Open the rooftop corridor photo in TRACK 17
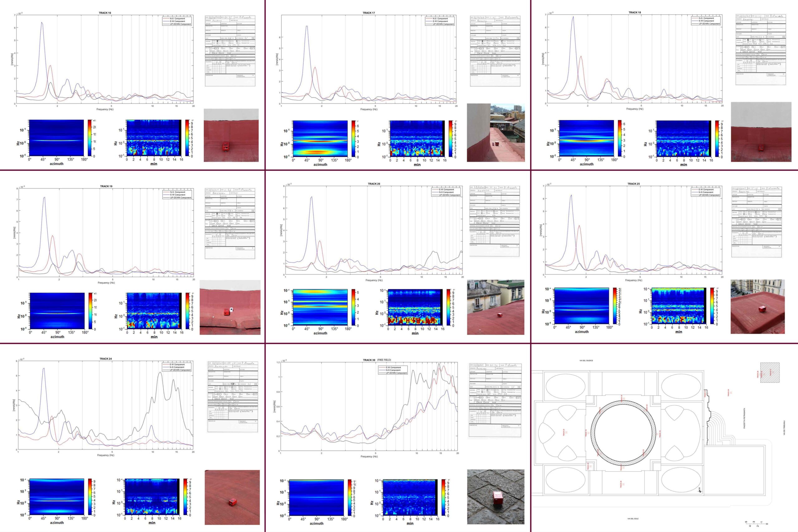 pyautogui.click(x=496, y=133)
